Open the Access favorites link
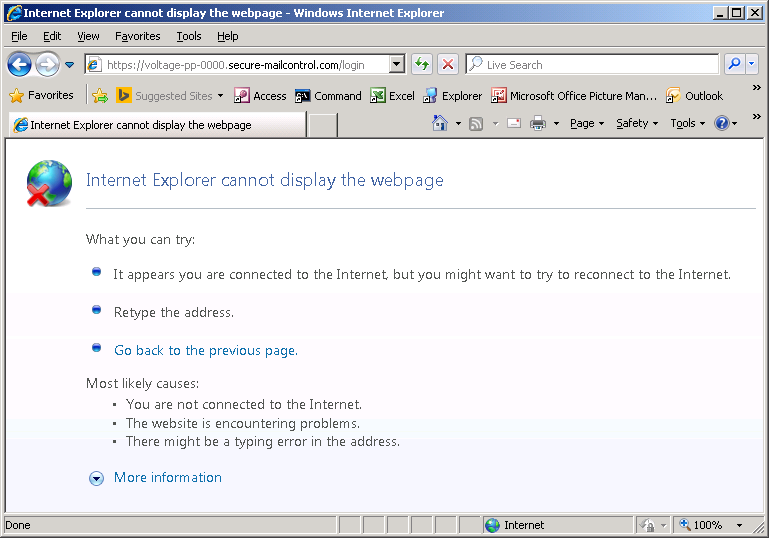The width and height of the screenshot is (769, 538). [x=260, y=96]
